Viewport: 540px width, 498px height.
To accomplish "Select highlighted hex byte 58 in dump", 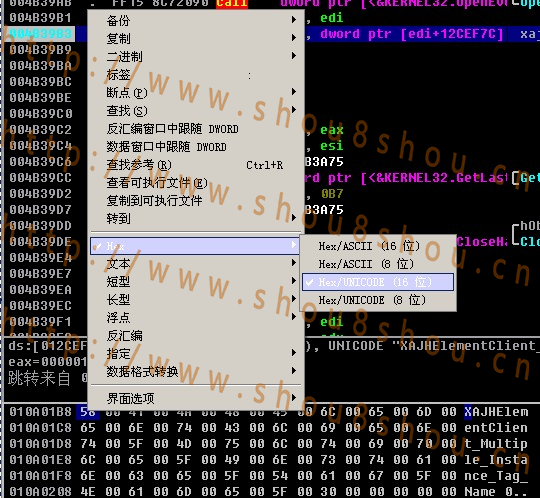I will [88, 412].
